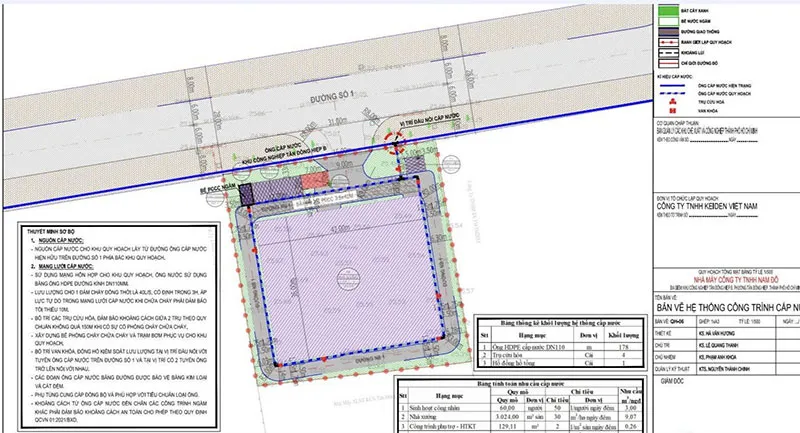Click the 'THUYẾT MINH SƠ BỘ' heading
This screenshot has width=800, height=433.
[x=51, y=232]
